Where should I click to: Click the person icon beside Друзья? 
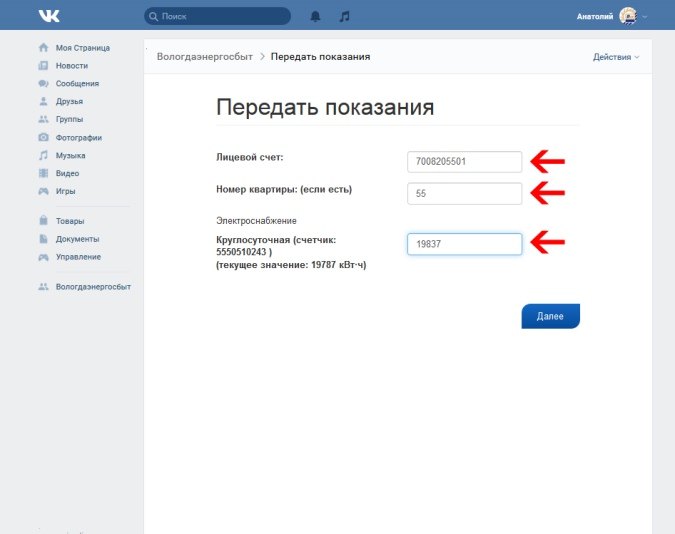(x=43, y=101)
